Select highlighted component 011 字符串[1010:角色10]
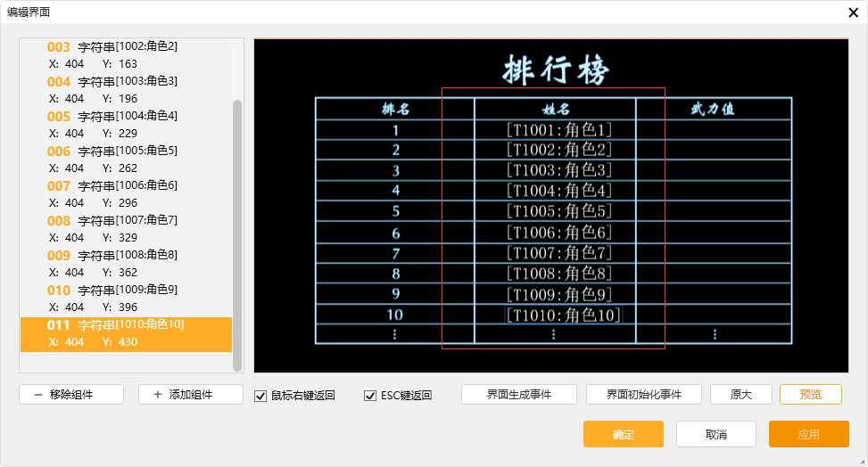The width and height of the screenshot is (868, 467). click(x=125, y=333)
